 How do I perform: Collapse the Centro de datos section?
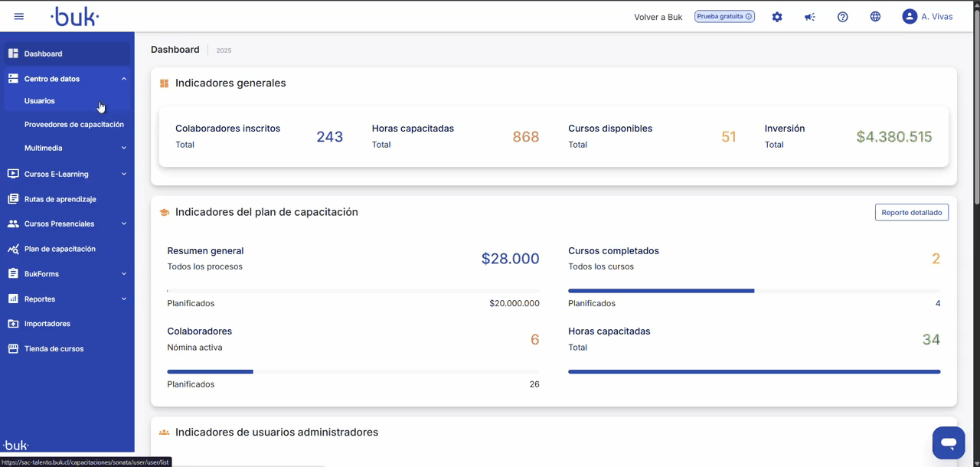pyautogui.click(x=123, y=79)
